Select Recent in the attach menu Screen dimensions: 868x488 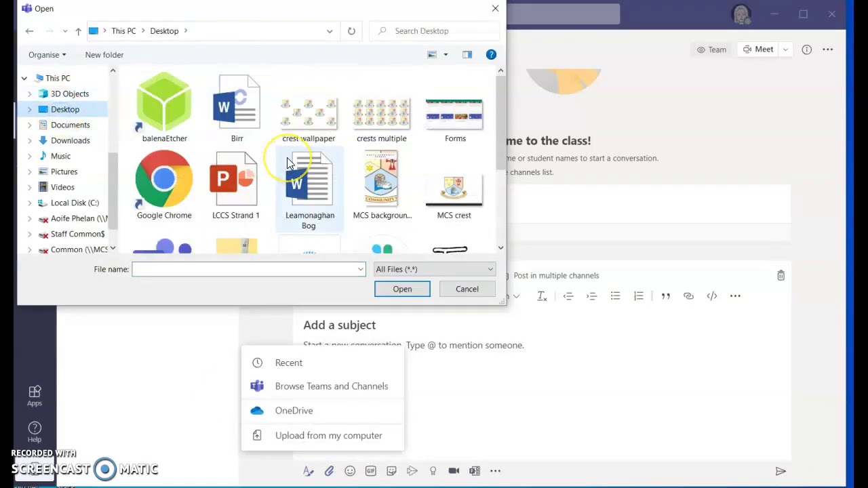point(323,363)
